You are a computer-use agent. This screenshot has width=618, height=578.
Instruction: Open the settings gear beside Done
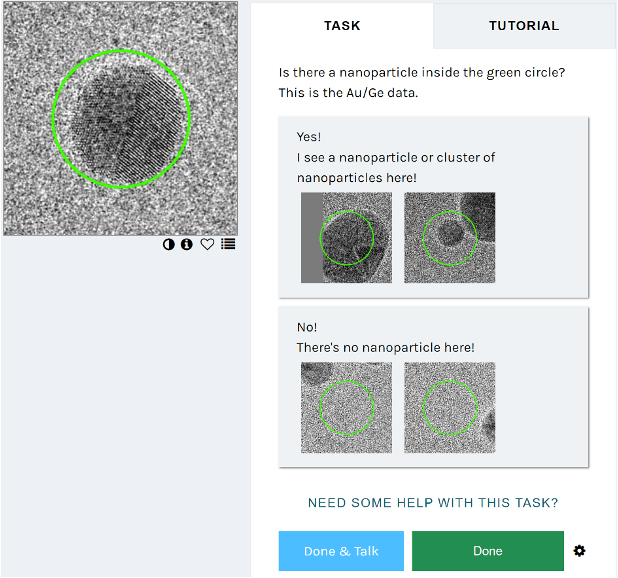point(579,551)
